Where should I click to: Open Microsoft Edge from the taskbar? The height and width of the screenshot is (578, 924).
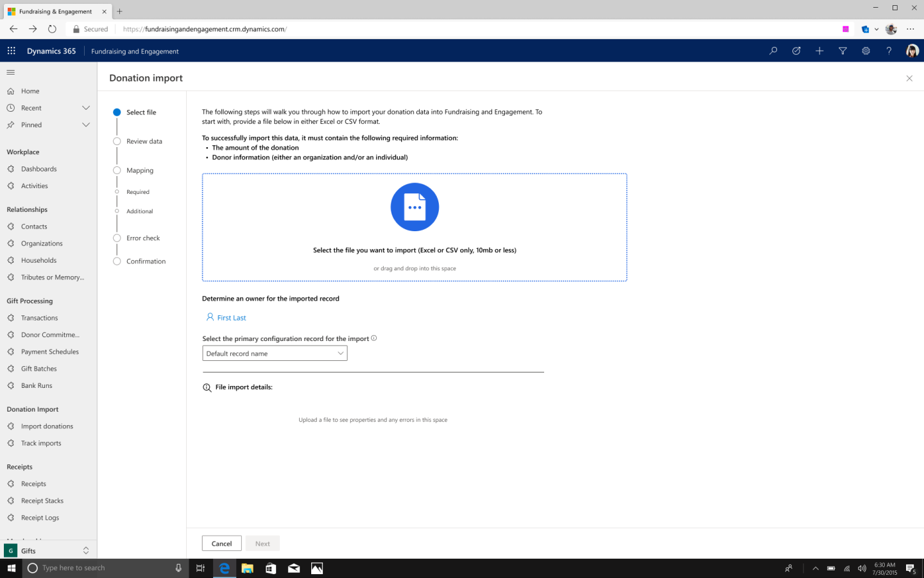pyautogui.click(x=224, y=568)
